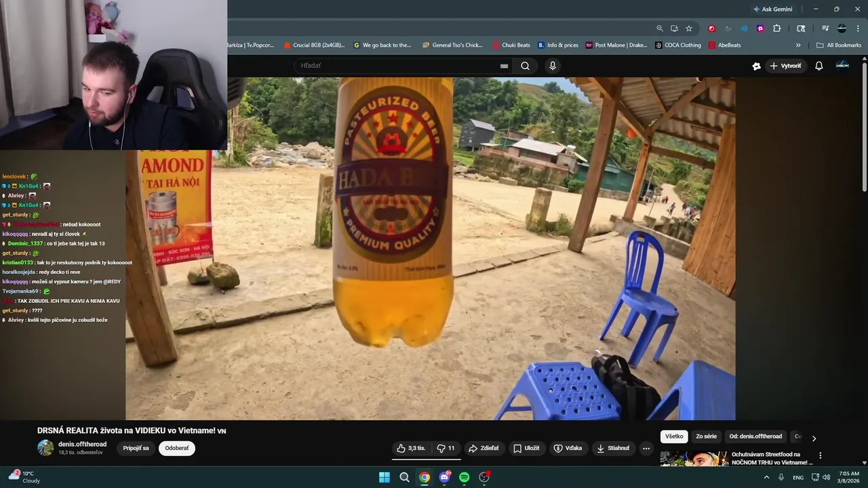Open the All Bookmarks folder
The image size is (868, 488).
[839, 45]
